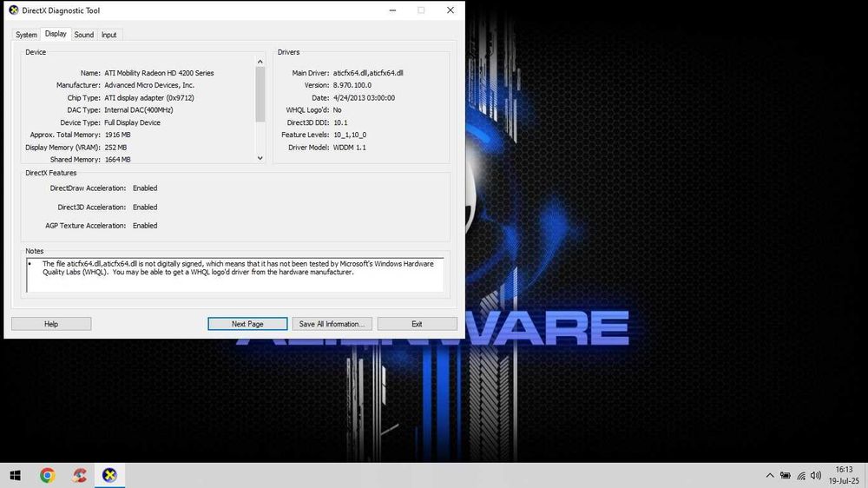This screenshot has height=488, width=868.
Task: Click the Device list scroll-up arrow
Action: (x=260, y=62)
